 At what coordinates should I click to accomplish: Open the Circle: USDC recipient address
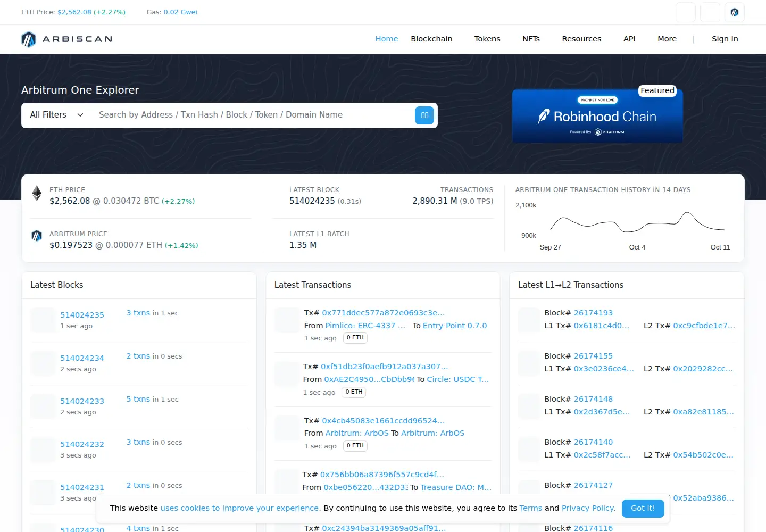(x=457, y=379)
